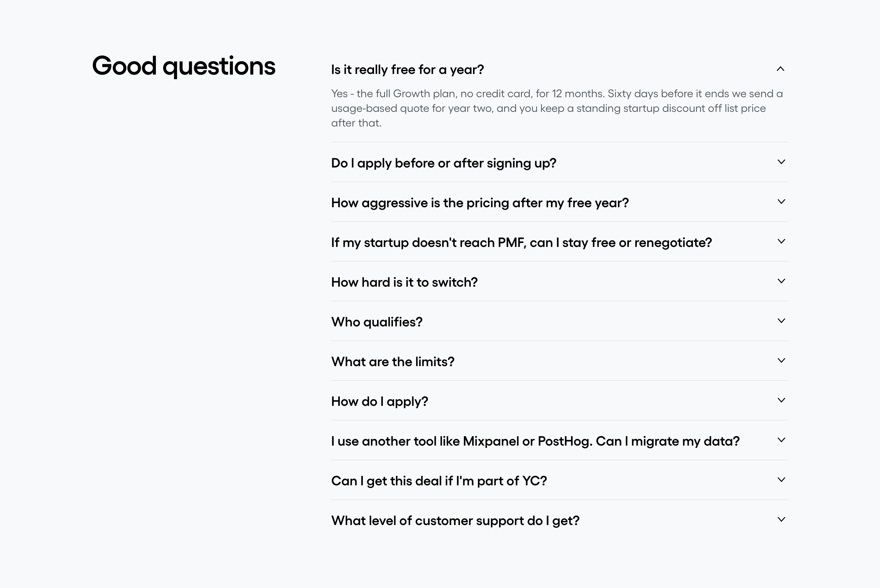Click chevron beside 'How hard is it to switch?'
880x588 pixels.
781,281
